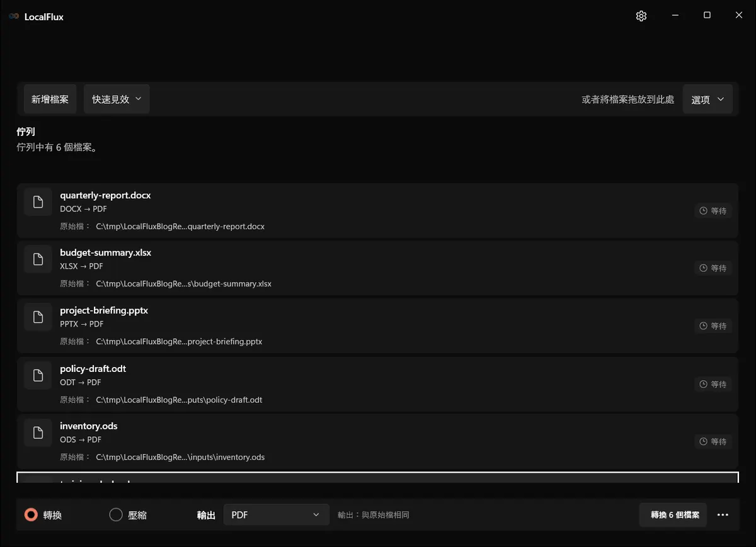
Task: Click source path of project-briefing.pptx
Action: click(x=179, y=342)
